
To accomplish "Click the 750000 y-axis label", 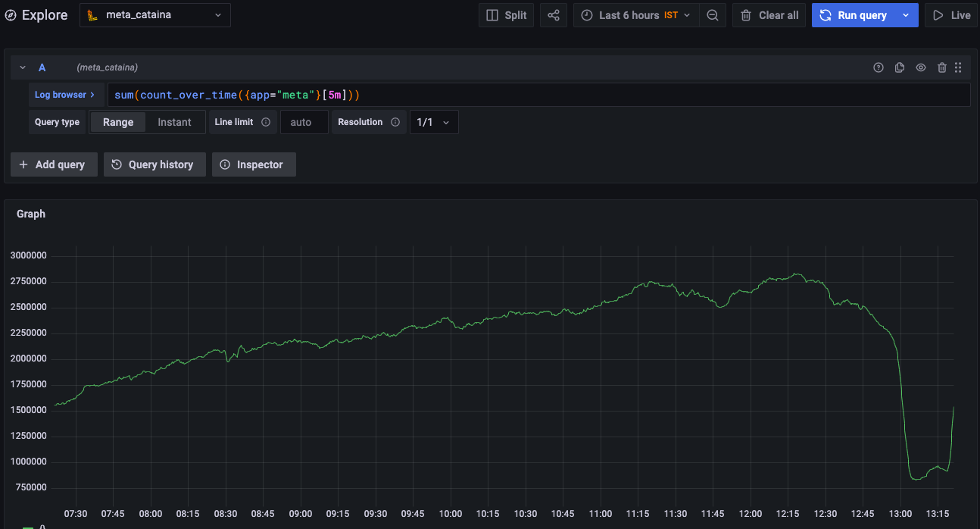I will point(31,487).
